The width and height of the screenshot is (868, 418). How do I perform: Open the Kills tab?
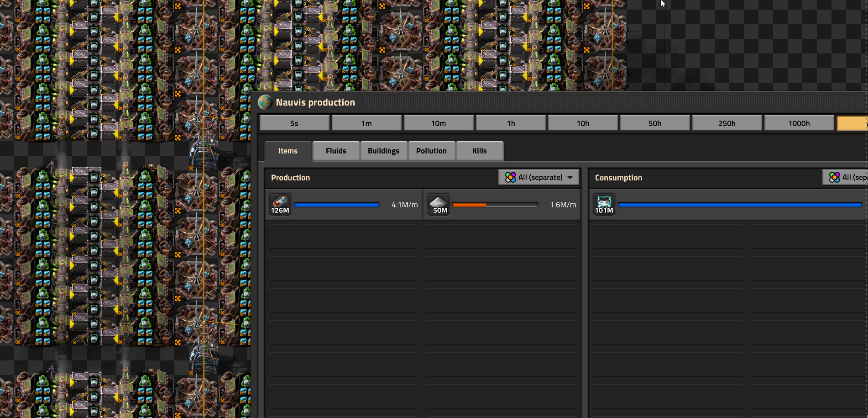[x=480, y=151]
